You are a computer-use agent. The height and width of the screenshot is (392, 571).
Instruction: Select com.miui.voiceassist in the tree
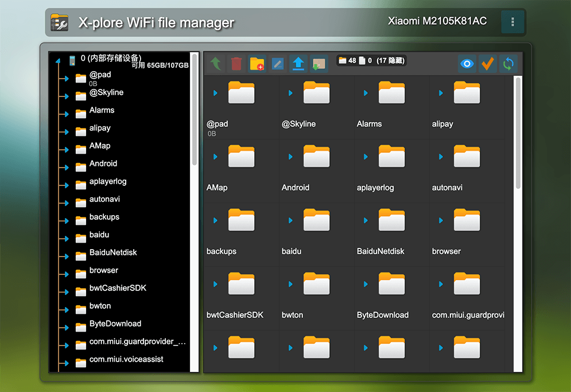(126, 360)
